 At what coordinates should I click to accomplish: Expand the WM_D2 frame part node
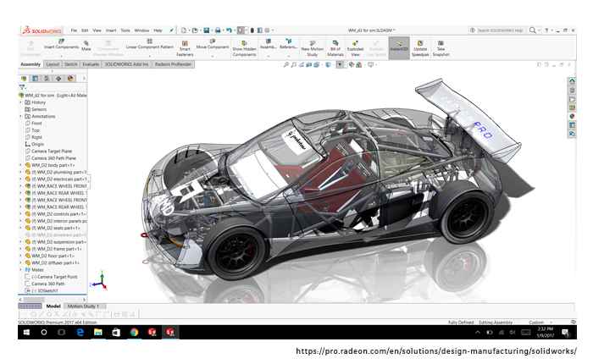[x=21, y=249]
